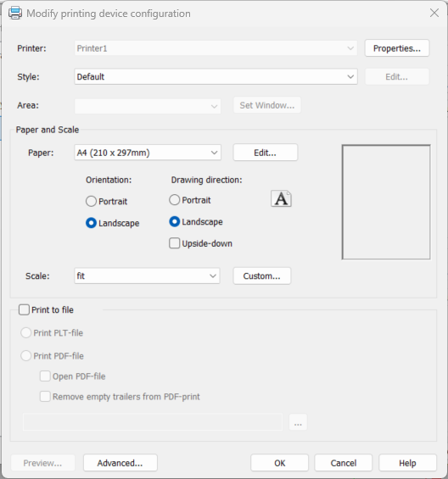The width and height of the screenshot is (448, 479).
Task: Open printer Properties dialog
Action: click(x=397, y=48)
